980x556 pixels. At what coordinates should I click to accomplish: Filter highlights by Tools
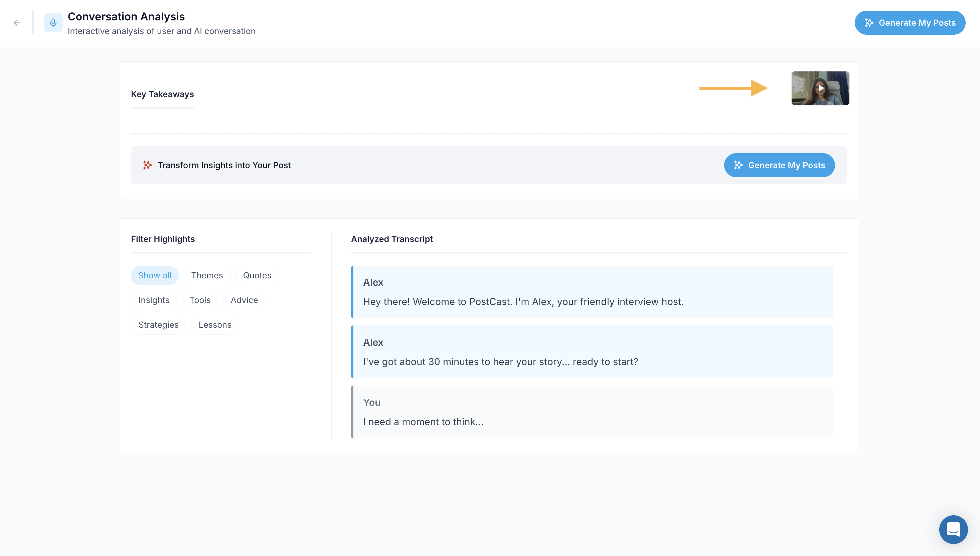pyautogui.click(x=200, y=300)
